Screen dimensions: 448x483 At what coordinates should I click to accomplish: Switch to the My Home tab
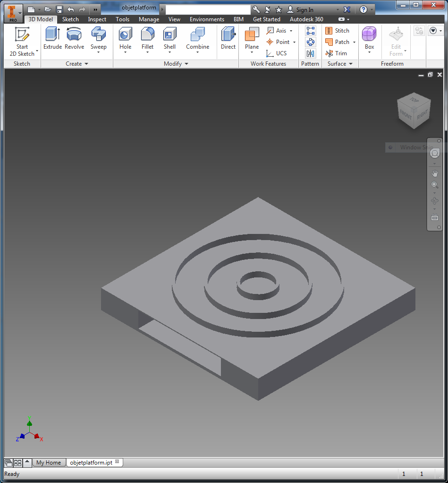[x=49, y=463]
